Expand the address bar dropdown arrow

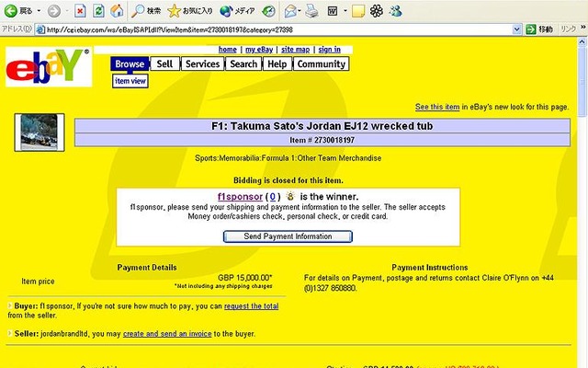pos(516,29)
